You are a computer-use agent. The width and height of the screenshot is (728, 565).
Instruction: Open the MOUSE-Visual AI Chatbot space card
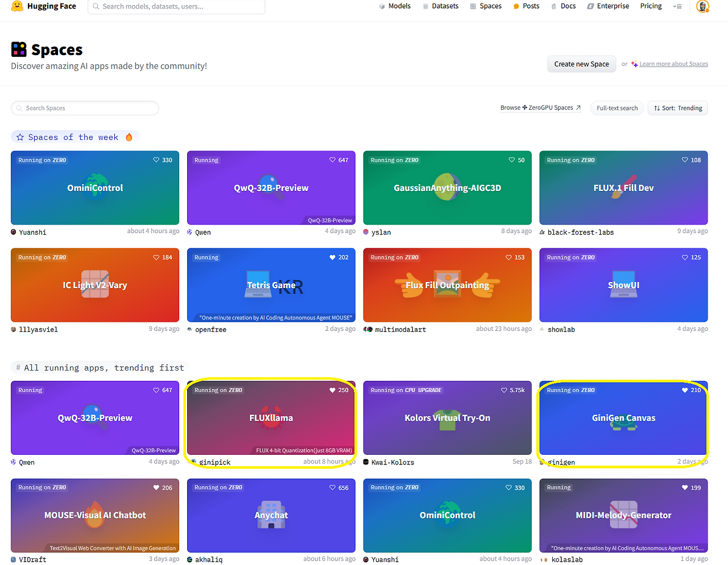[x=95, y=516]
